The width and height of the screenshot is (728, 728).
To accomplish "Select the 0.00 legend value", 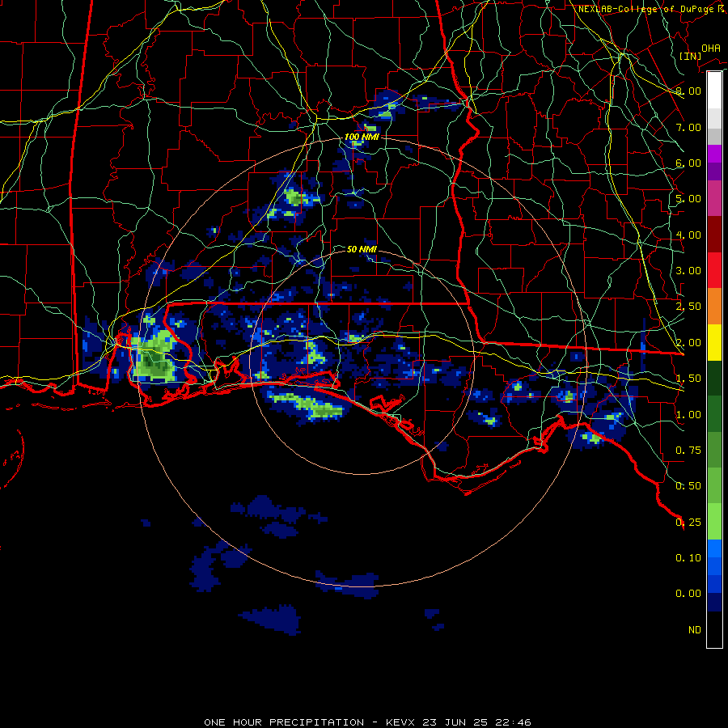I will click(688, 594).
